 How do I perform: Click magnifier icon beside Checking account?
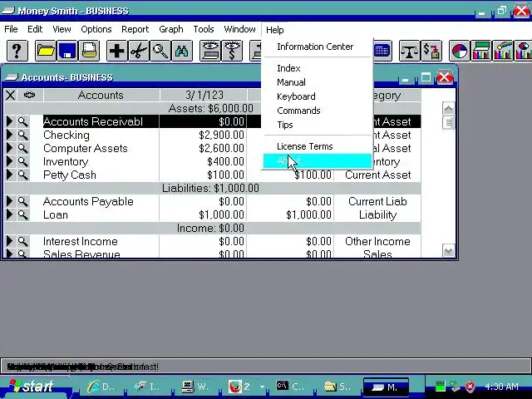point(22,135)
